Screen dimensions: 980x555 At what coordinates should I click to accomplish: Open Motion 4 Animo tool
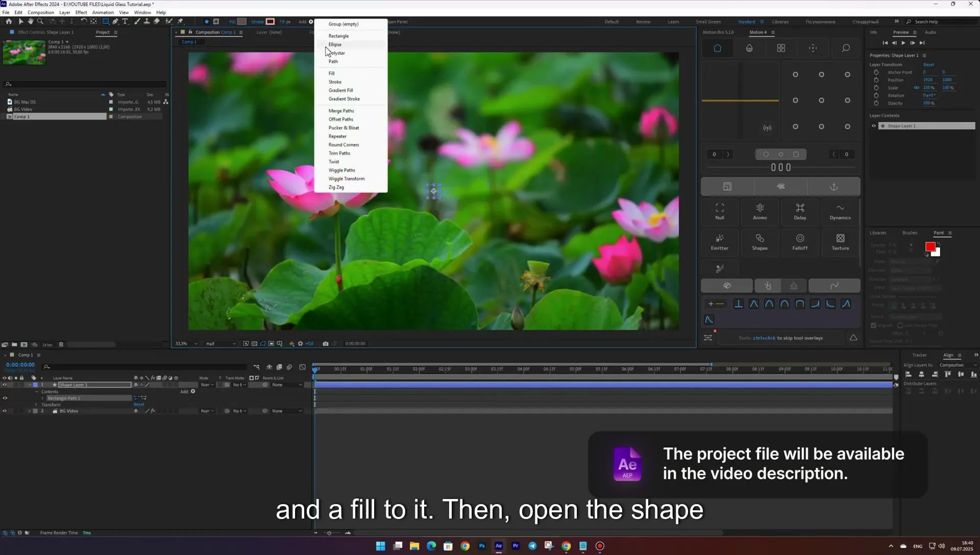point(759,211)
